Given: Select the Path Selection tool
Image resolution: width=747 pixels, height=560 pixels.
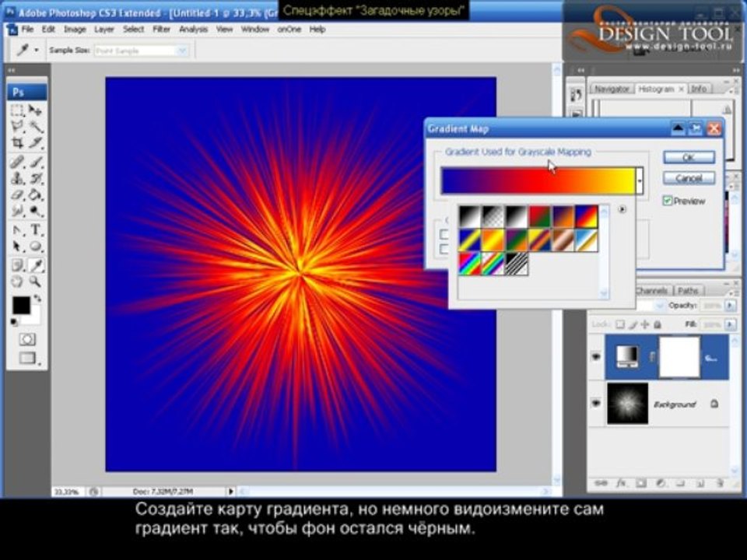Looking at the screenshot, I should (17, 247).
